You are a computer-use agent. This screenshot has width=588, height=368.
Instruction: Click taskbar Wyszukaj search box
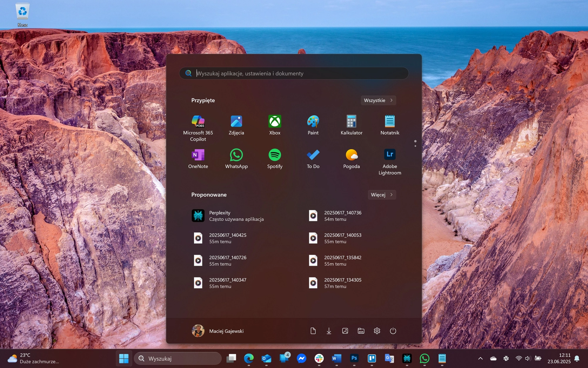pos(178,358)
